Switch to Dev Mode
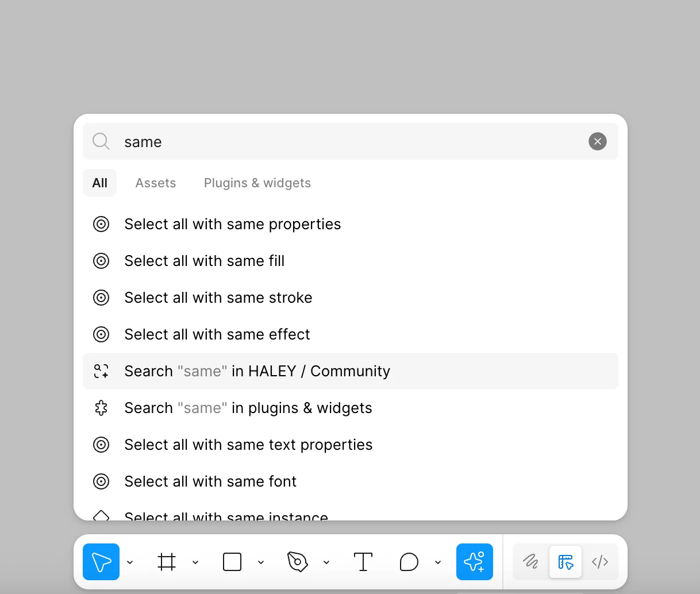This screenshot has height=594, width=700. tap(600, 562)
